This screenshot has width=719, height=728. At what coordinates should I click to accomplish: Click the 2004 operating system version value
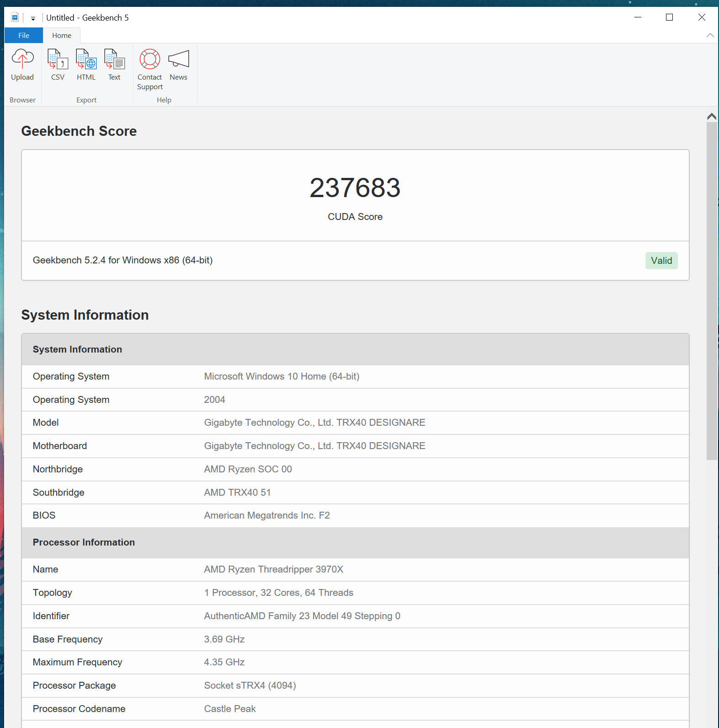(214, 400)
